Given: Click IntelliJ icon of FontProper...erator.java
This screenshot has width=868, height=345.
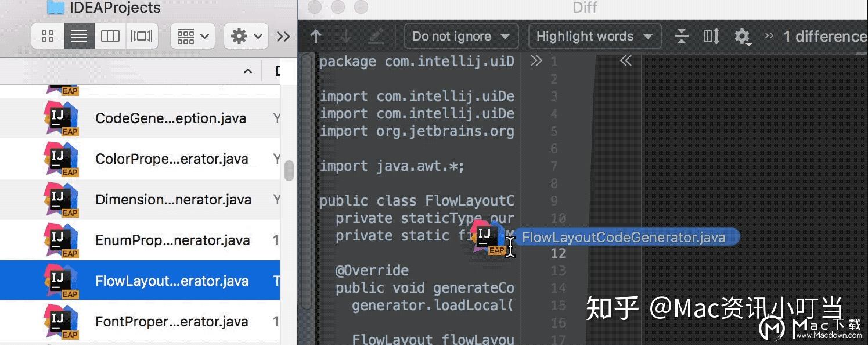Looking at the screenshot, I should (x=61, y=321).
